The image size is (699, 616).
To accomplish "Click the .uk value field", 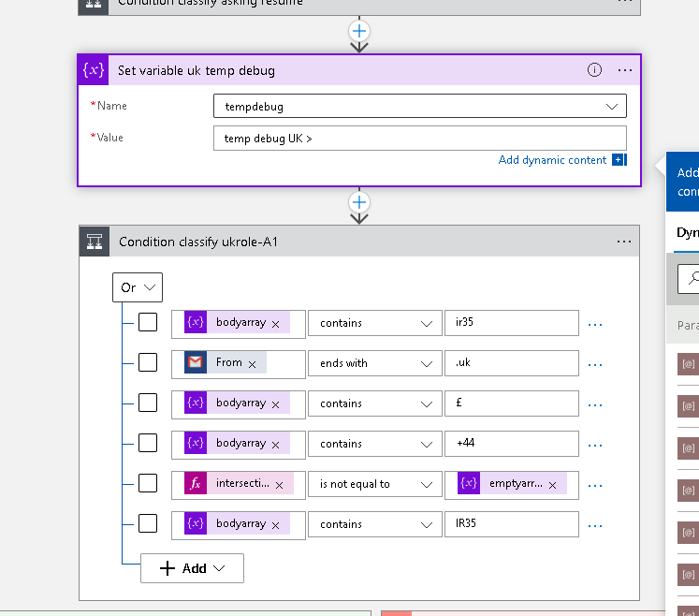I will 512,363.
